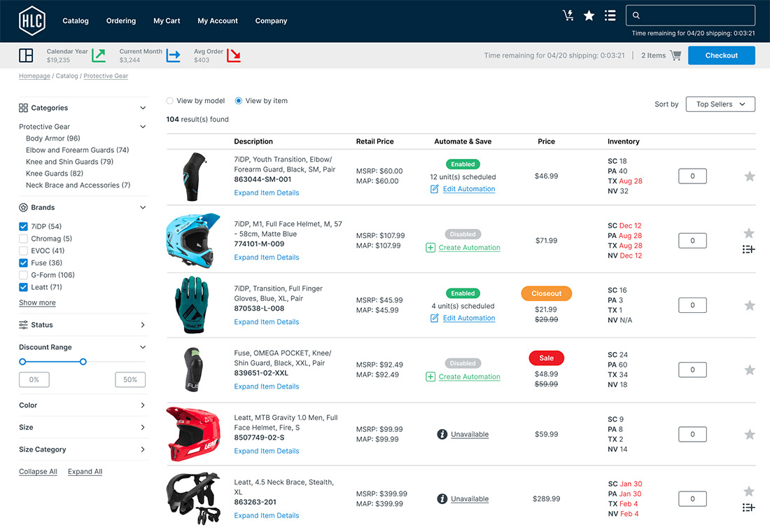
Task: Click info icon for MTB Gravity helmet Unavailable
Action: tap(442, 434)
